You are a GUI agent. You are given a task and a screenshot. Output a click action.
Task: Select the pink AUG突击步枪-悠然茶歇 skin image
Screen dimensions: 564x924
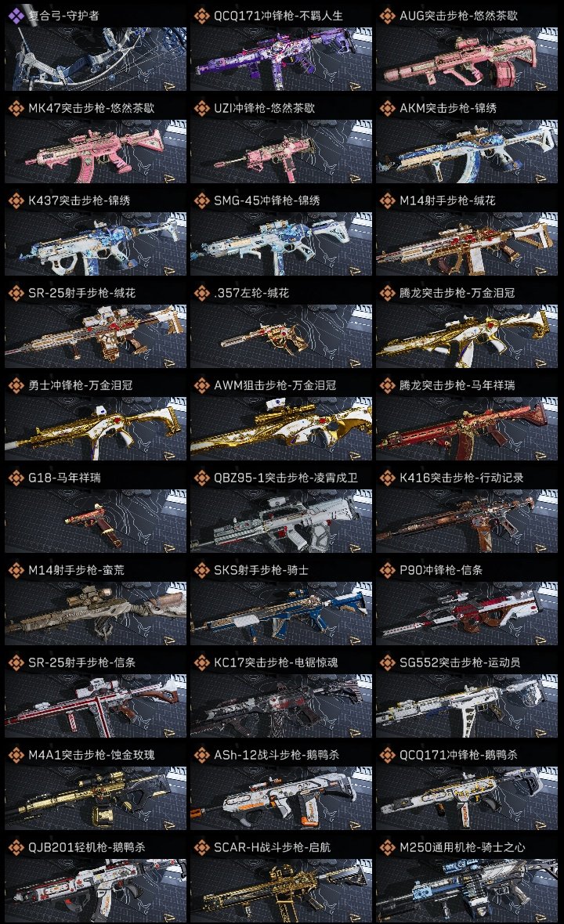tap(467, 59)
